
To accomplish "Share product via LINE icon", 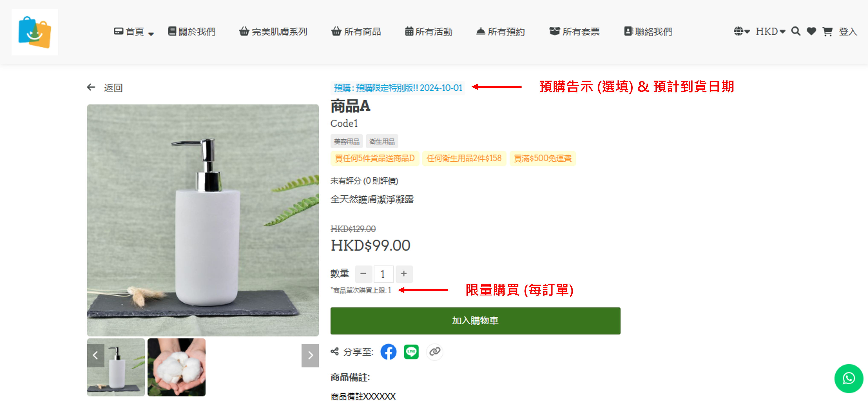I will [411, 352].
